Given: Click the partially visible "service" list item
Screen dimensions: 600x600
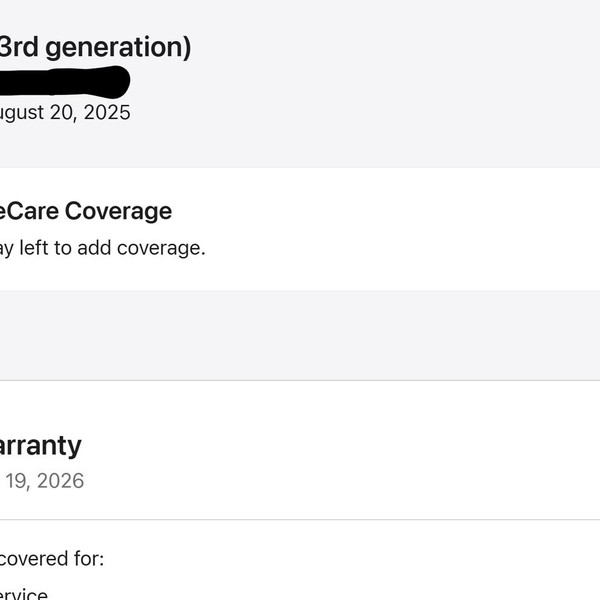Looking at the screenshot, I should tap(23, 595).
